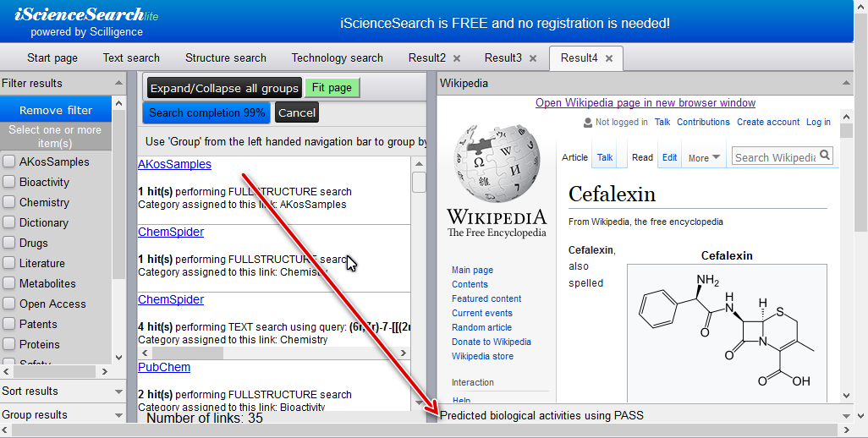This screenshot has height=438, width=868.
Task: Click the filter list scroll down arrow
Action: 118,359
